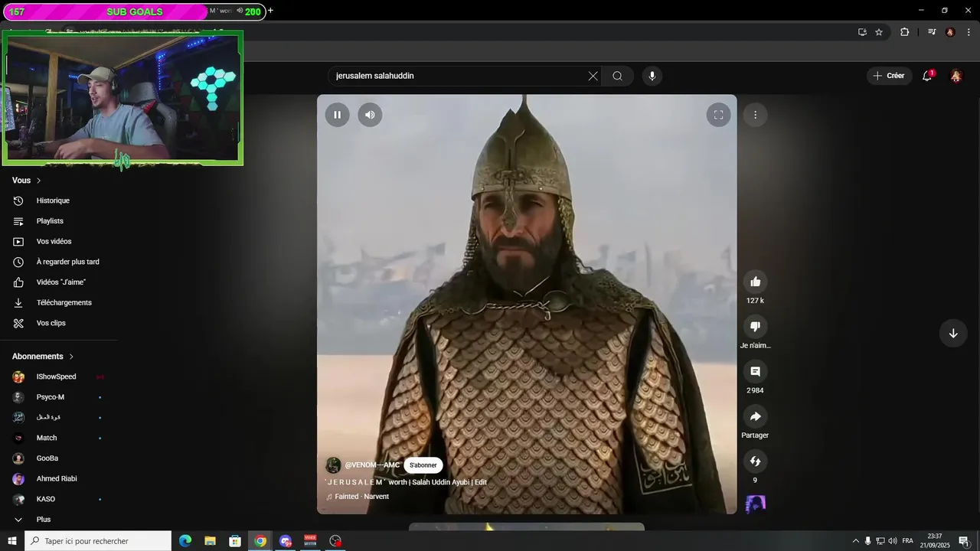980x551 pixels.
Task: Click the magnifier search button
Action: 617,76
